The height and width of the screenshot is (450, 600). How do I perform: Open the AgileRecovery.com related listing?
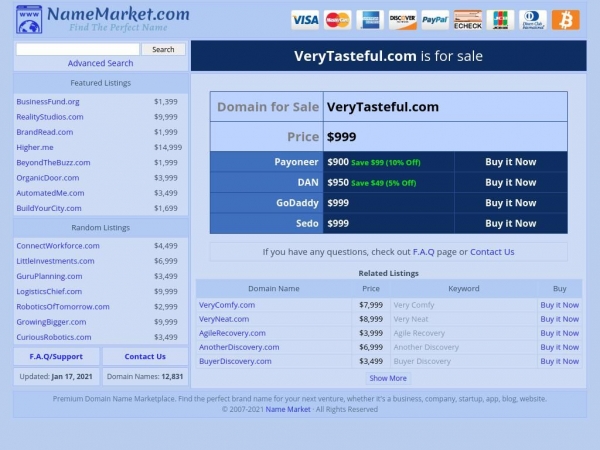(x=232, y=333)
